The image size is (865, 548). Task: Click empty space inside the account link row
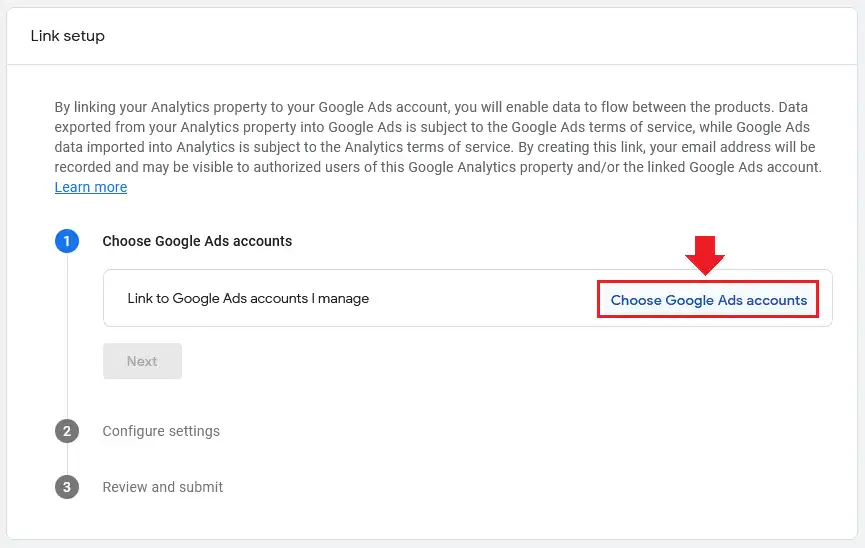point(480,298)
